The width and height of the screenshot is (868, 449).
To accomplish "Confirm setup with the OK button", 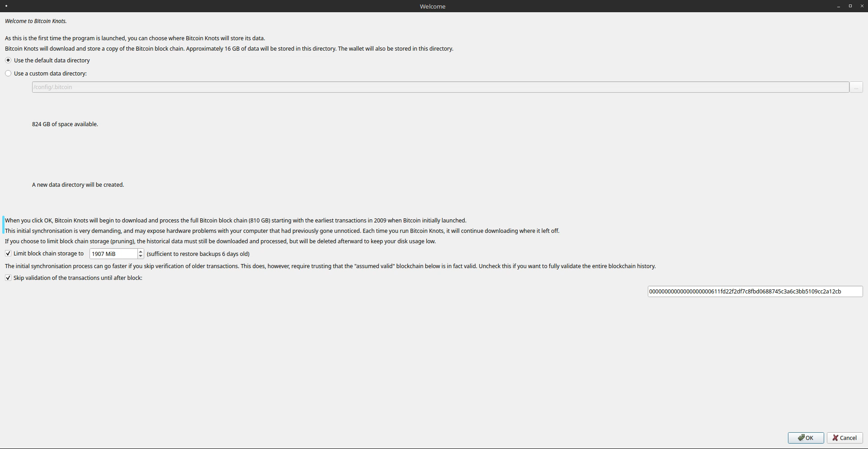I will click(x=806, y=438).
